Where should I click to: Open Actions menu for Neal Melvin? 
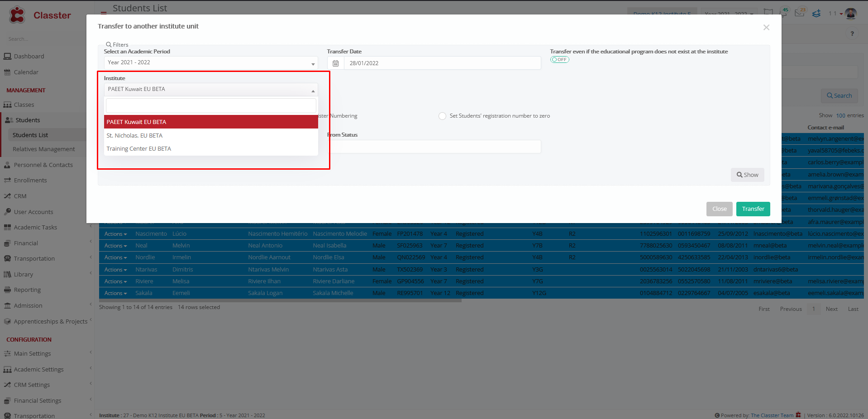[115, 246]
